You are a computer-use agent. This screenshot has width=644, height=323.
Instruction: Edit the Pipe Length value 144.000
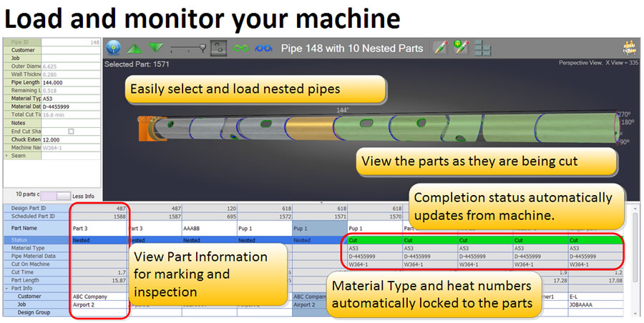(x=70, y=82)
